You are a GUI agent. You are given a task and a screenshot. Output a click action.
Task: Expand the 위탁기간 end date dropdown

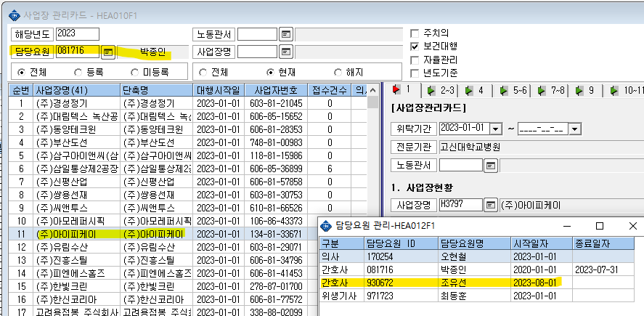pyautogui.click(x=574, y=129)
